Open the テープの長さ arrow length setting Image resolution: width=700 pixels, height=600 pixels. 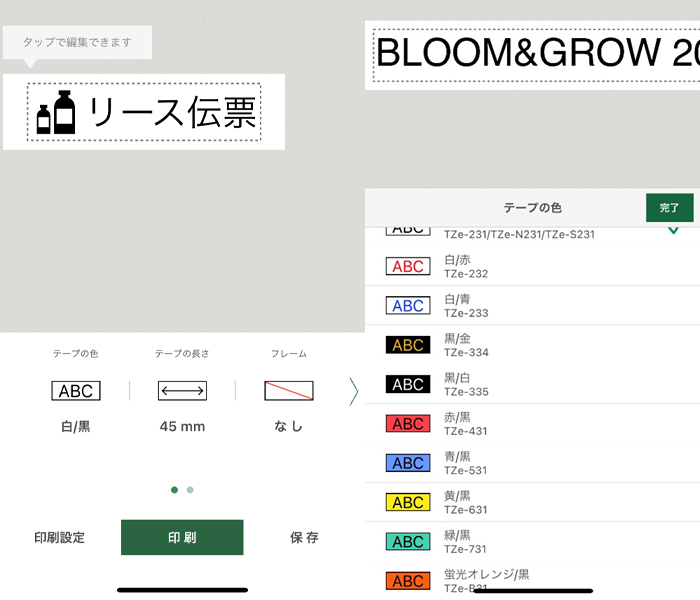pos(182,391)
